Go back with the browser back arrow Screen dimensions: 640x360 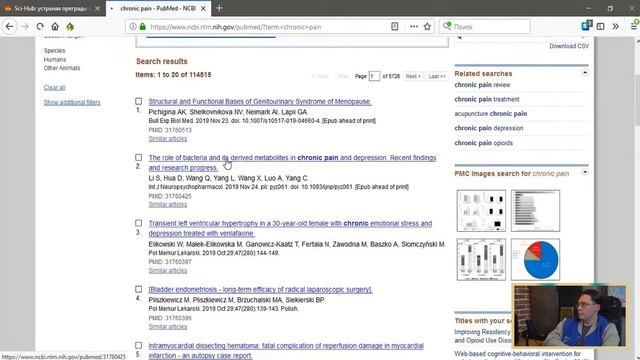click(x=9, y=27)
